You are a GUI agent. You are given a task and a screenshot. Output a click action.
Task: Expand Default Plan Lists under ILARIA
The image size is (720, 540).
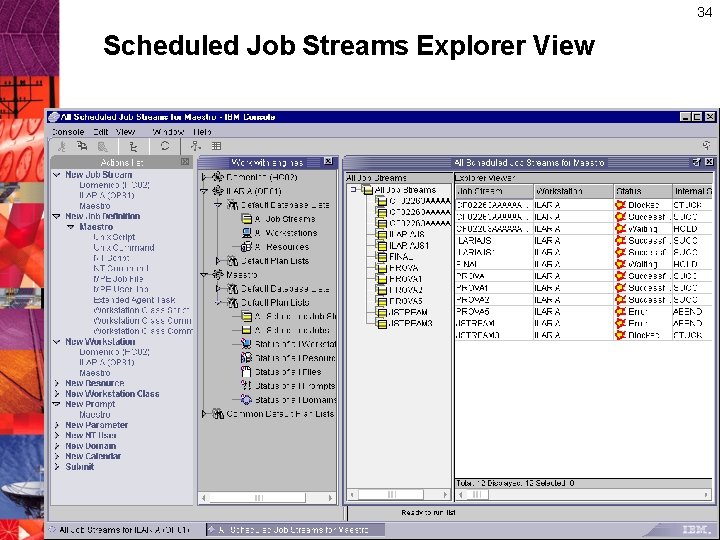pos(219,261)
